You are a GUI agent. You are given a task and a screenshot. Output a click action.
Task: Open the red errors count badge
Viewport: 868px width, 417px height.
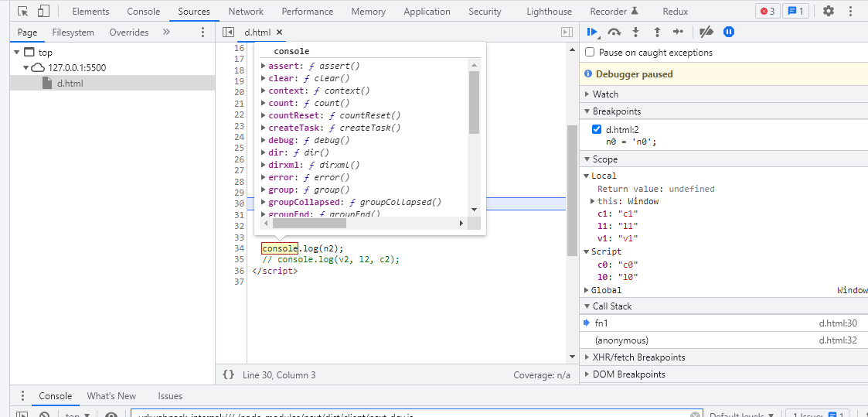click(x=767, y=11)
